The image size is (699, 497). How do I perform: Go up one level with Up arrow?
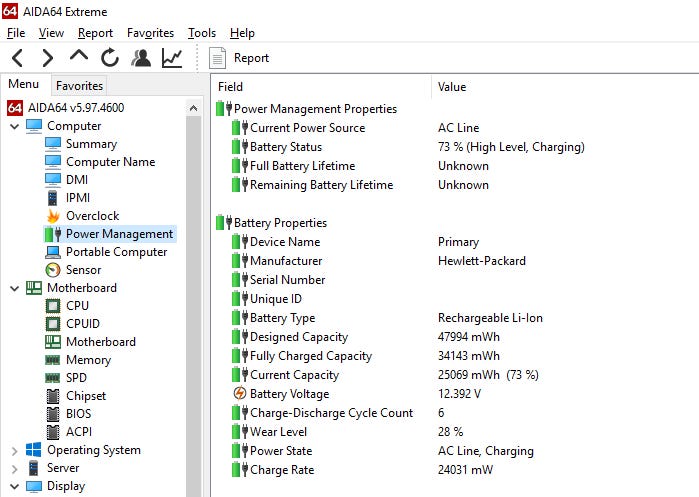coord(78,57)
